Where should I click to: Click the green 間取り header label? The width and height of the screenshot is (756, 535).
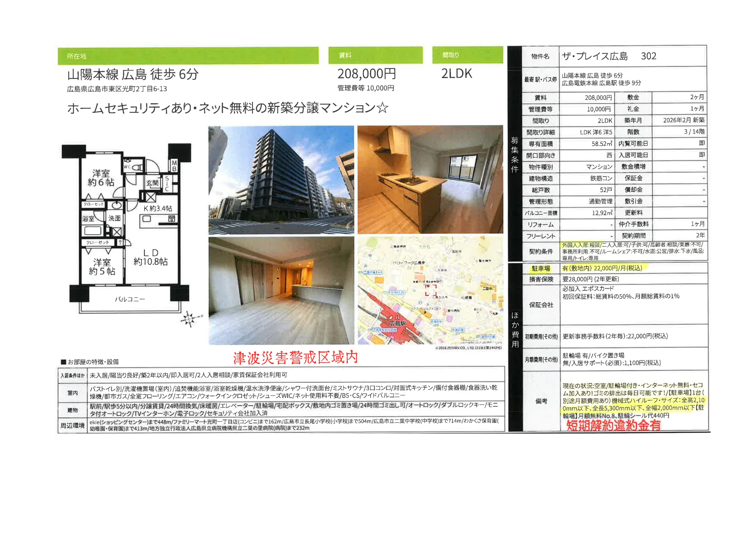pyautogui.click(x=450, y=55)
